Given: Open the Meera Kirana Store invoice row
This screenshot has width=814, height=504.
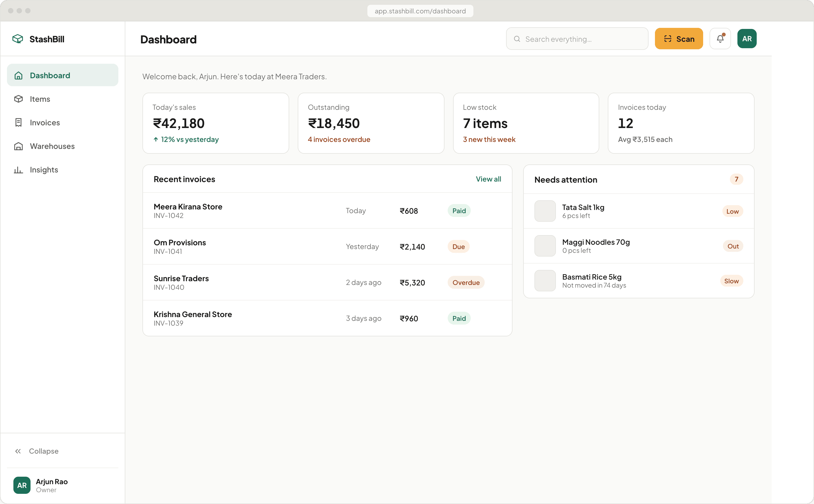Looking at the screenshot, I should click(327, 211).
